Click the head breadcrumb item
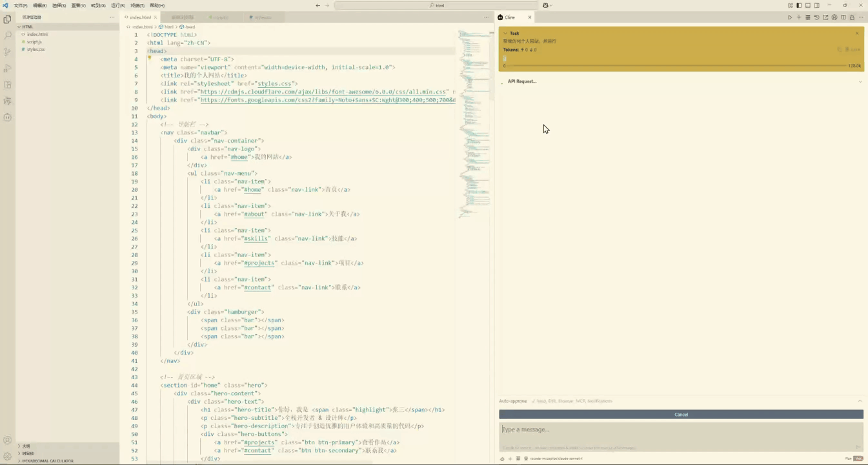This screenshot has width=868, height=465. [x=187, y=26]
